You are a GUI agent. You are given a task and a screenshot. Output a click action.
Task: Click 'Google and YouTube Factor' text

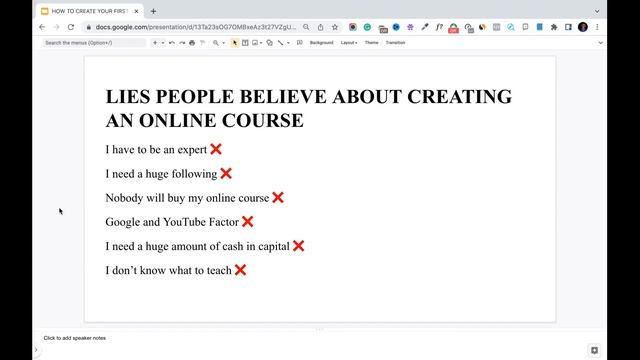point(172,222)
